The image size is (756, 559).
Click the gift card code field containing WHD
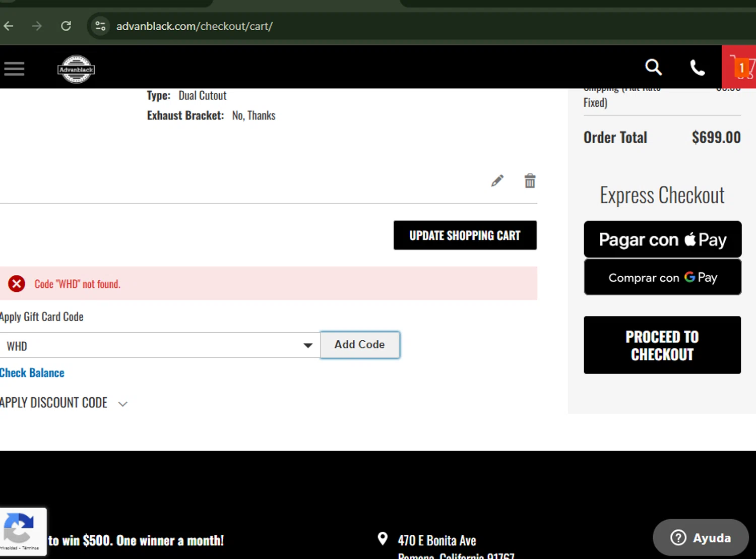pos(160,345)
